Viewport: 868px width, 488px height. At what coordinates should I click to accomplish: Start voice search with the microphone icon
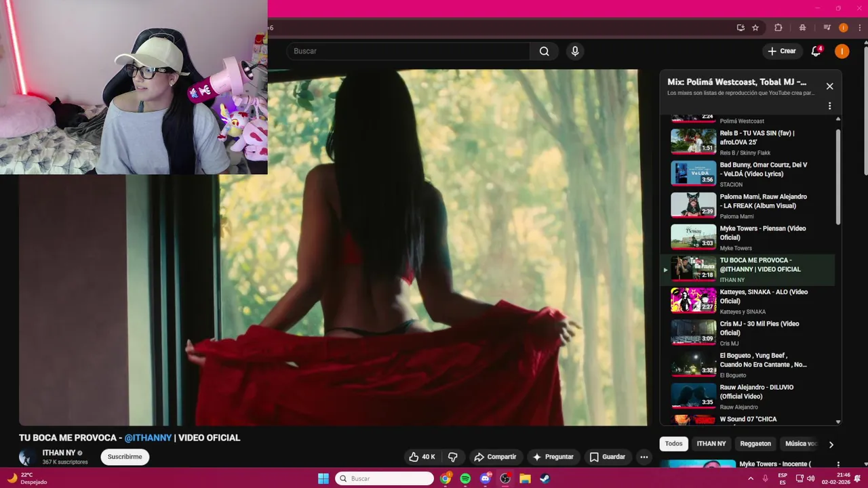[x=575, y=51]
